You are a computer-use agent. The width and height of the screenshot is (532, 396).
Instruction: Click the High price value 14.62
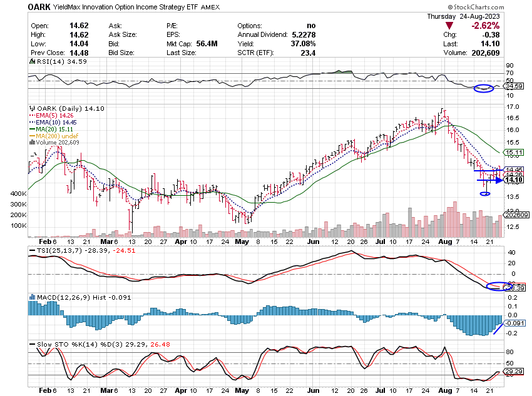pyautogui.click(x=79, y=35)
